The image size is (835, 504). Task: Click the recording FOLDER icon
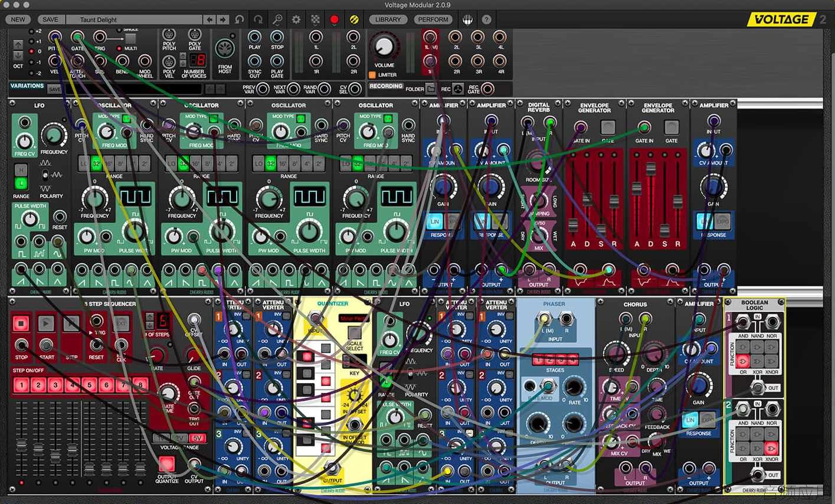tap(431, 89)
